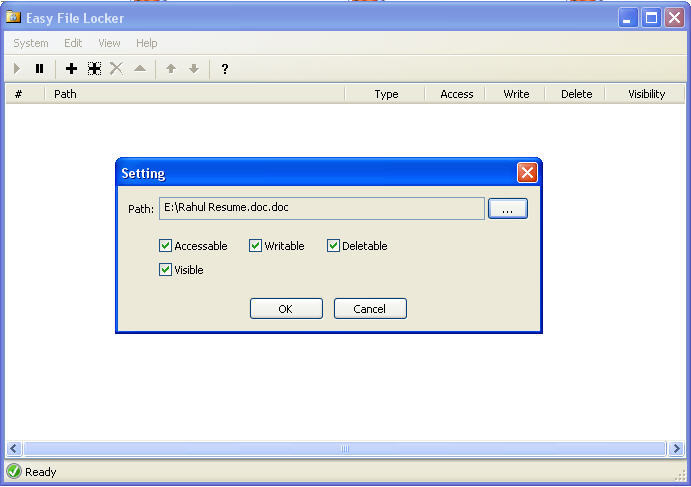The height and width of the screenshot is (487, 691).
Task: Maximize the Easy File Locker window
Action: (x=651, y=18)
